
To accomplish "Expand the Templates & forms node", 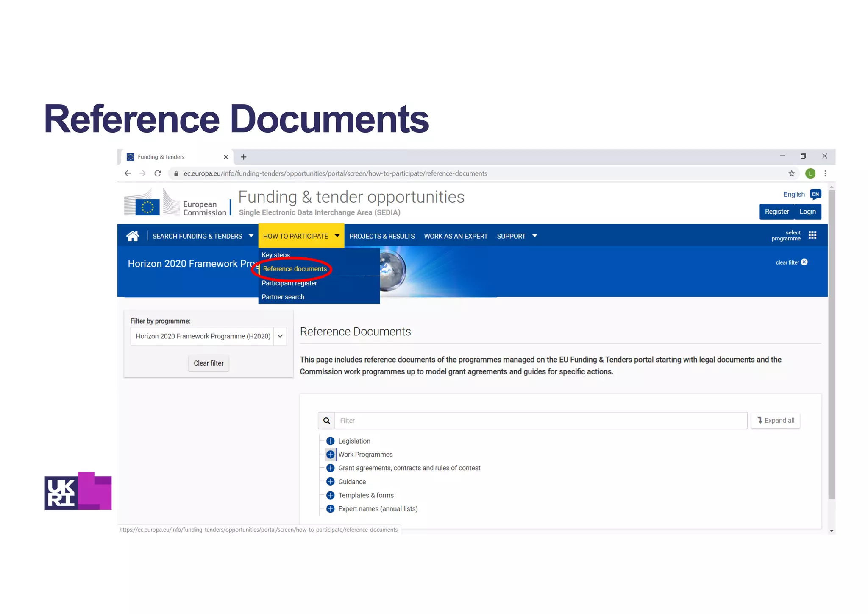I will pos(331,495).
